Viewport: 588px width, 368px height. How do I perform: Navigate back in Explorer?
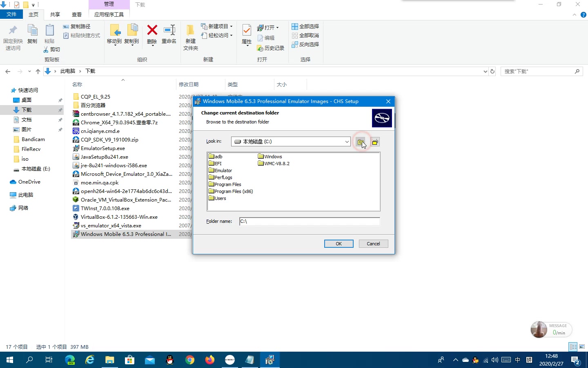coord(8,72)
